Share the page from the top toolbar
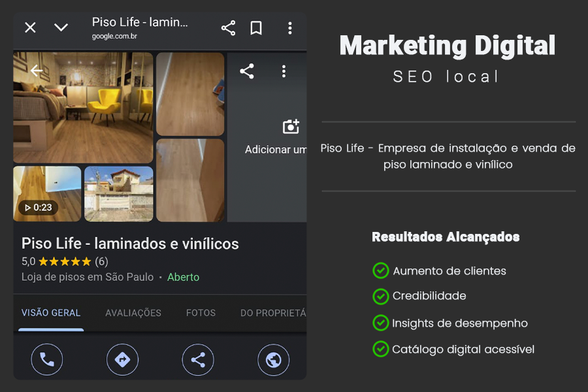This screenshot has width=588, height=392. pos(228,28)
